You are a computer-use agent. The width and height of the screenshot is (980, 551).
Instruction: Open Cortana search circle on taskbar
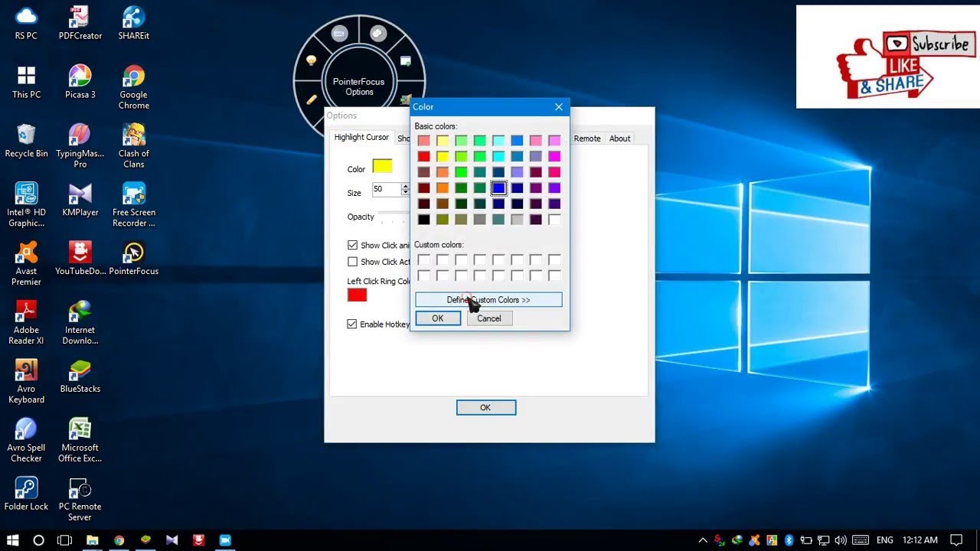pos(38,540)
